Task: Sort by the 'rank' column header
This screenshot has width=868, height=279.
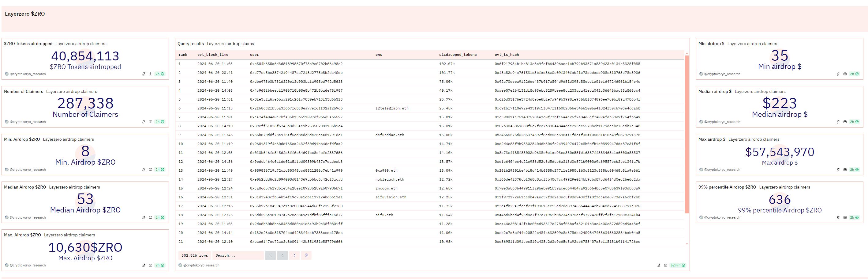Action: click(183, 55)
